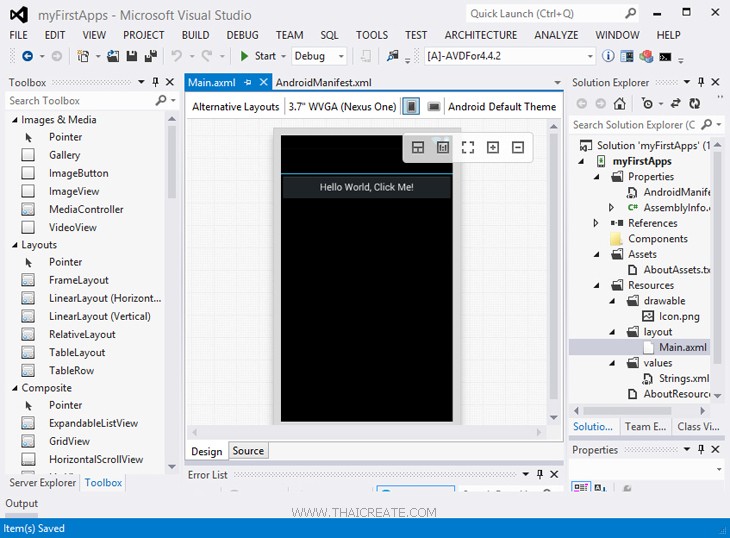Click the designer vertical scrollbar thumb

tap(554, 267)
